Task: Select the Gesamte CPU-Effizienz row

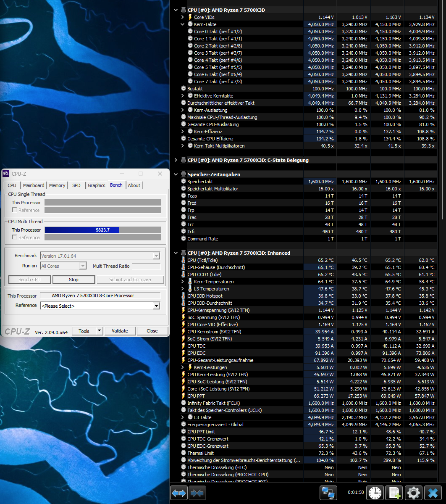Action: 308,139
